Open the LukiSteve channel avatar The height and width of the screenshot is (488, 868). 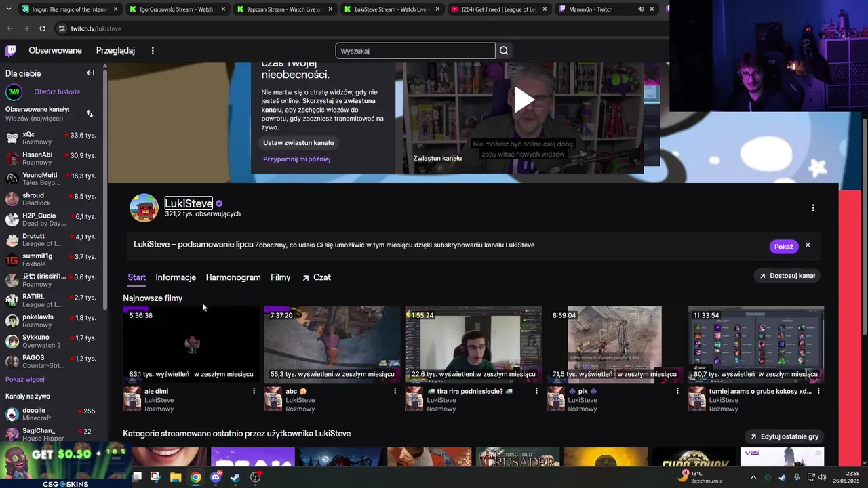144,208
